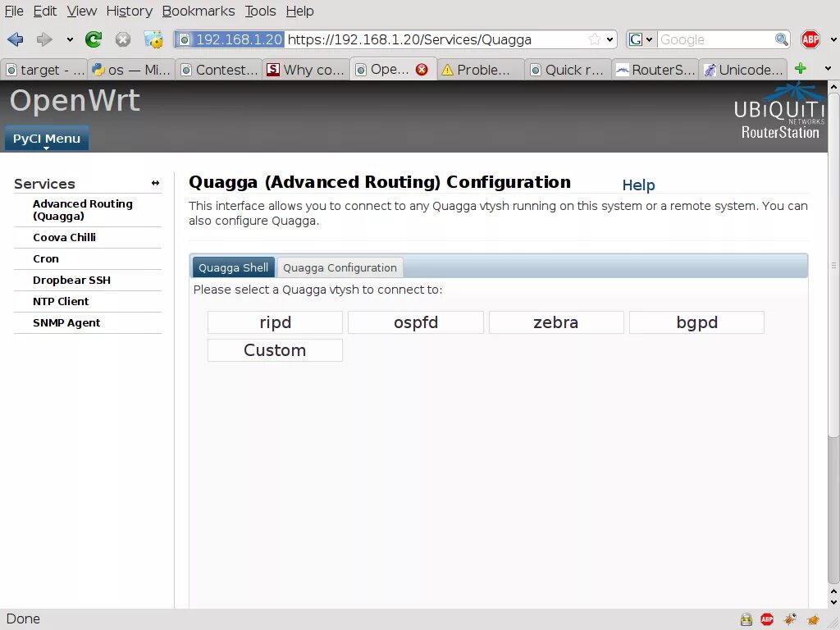Open Dropbear SSH service page
Viewport: 840px width, 630px height.
[x=71, y=281]
